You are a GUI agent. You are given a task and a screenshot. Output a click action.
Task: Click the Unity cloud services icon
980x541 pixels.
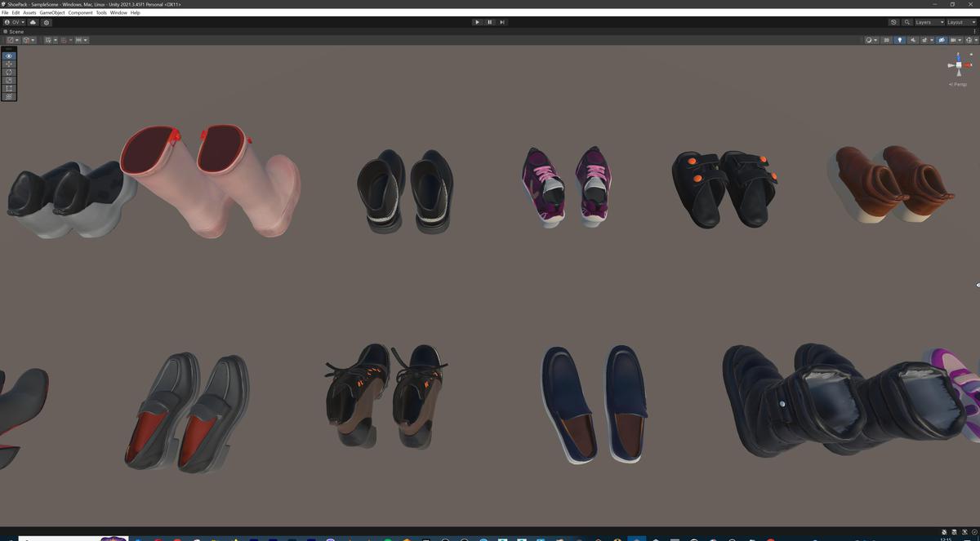[32, 22]
